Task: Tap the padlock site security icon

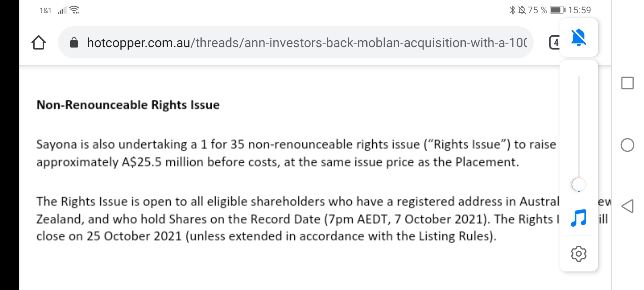Action: [x=74, y=42]
